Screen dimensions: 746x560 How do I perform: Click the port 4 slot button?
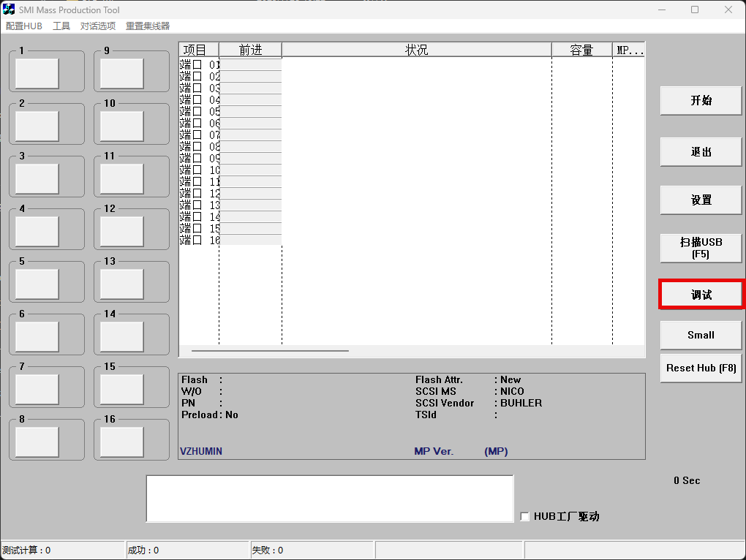(x=37, y=232)
